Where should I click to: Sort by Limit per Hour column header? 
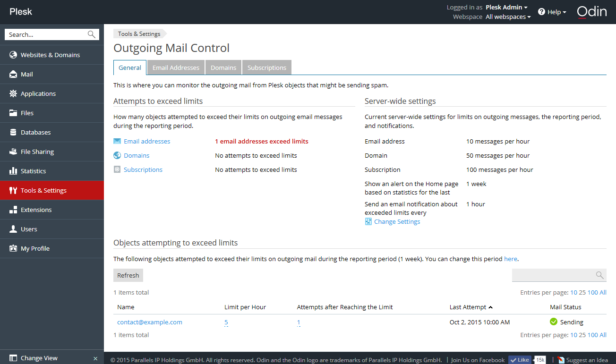click(x=245, y=307)
